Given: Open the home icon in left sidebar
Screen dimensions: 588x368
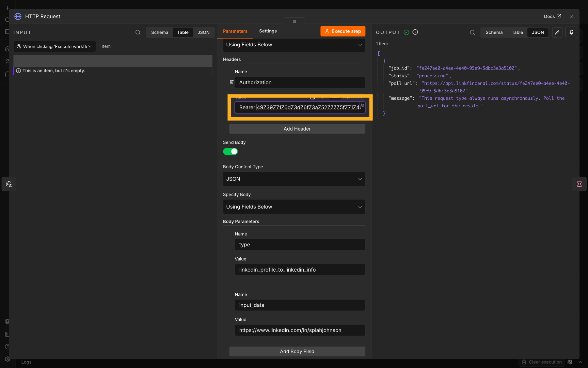Looking at the screenshot, I should [x=7, y=49].
